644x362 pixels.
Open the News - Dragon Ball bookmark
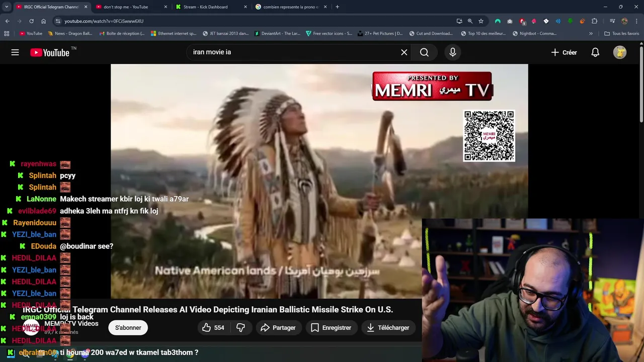pyautogui.click(x=70, y=34)
